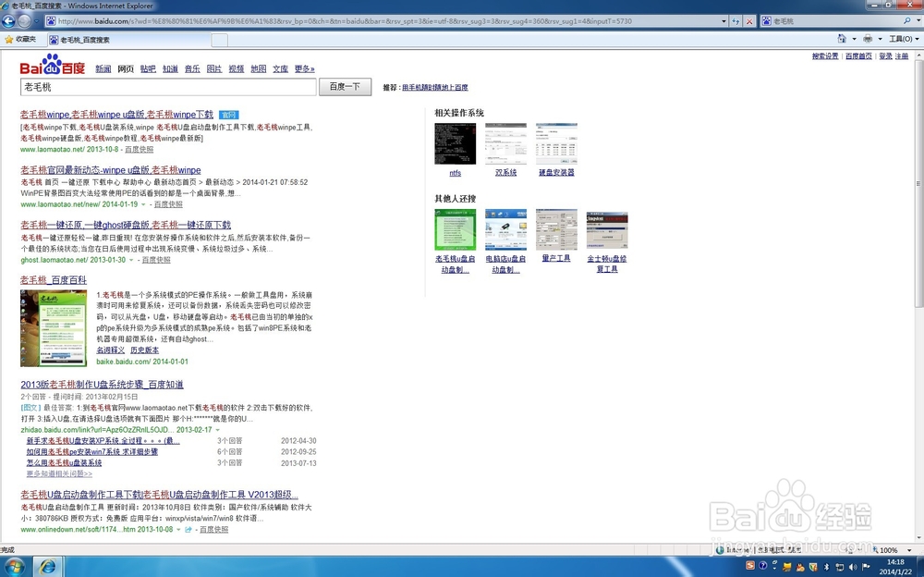Viewport: 924px width, 577px height.
Task: Click the Bluetooth tray icon
Action: point(826,567)
